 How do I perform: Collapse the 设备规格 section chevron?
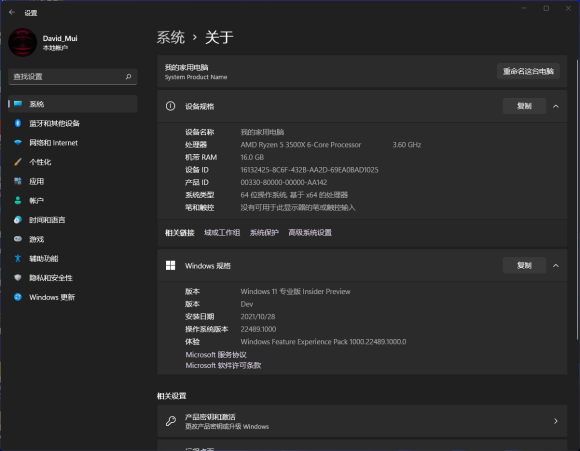(x=556, y=107)
